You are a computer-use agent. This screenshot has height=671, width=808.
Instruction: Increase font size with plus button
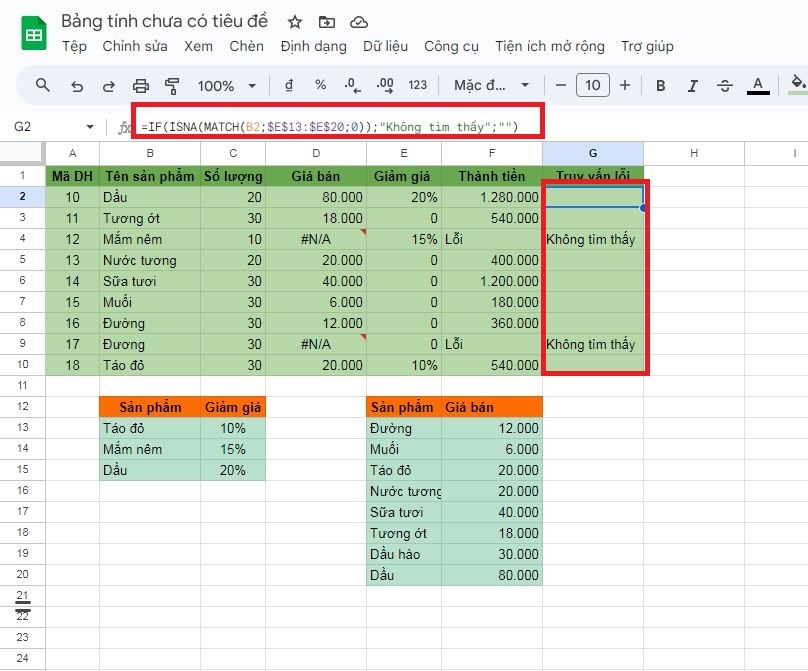[625, 85]
